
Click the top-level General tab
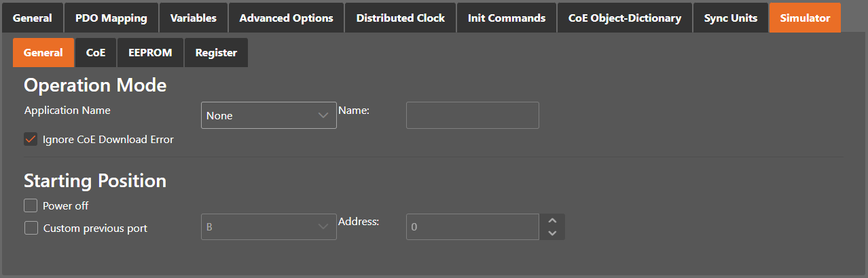pos(32,18)
